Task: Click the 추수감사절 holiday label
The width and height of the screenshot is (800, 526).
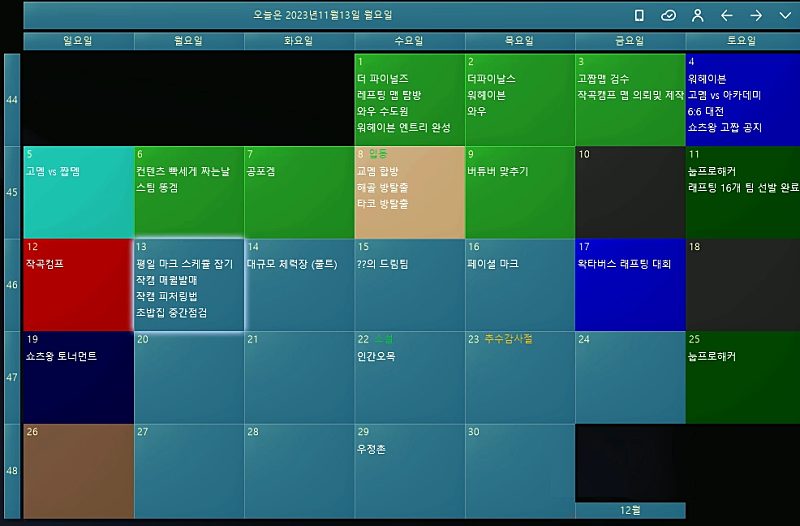Action: [x=508, y=339]
